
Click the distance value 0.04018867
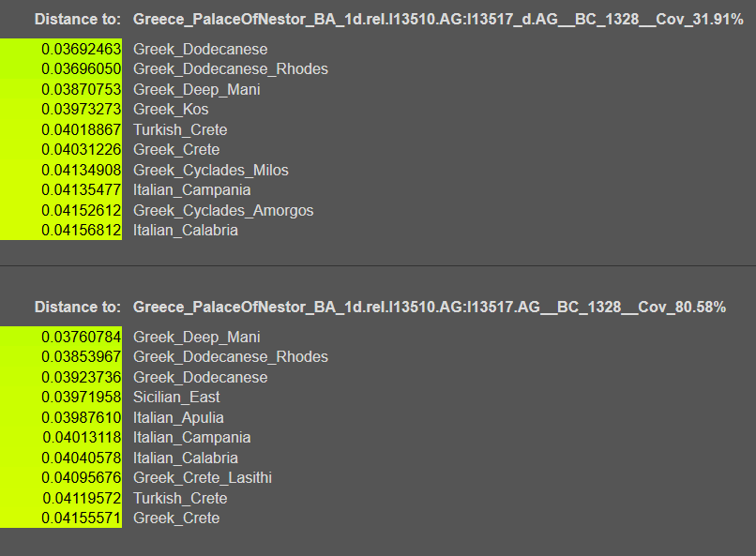[x=81, y=130]
